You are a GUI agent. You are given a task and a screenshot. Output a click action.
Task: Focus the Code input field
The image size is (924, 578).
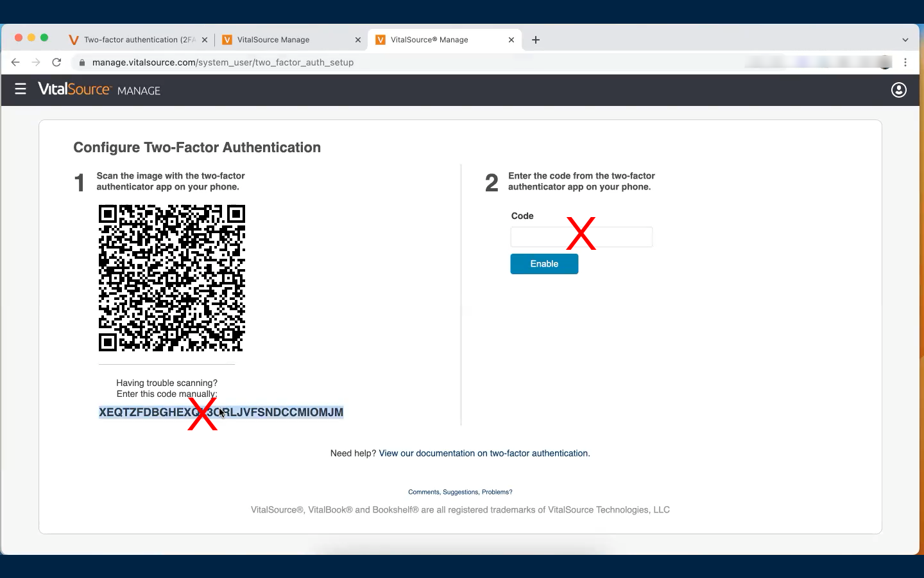(x=581, y=237)
